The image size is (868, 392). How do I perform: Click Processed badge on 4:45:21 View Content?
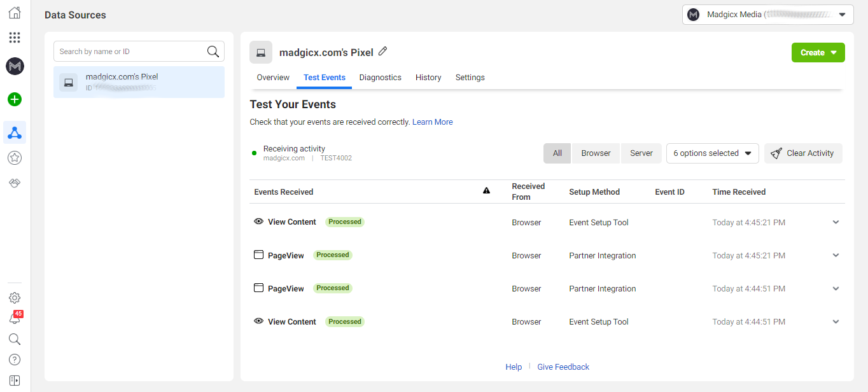click(345, 222)
